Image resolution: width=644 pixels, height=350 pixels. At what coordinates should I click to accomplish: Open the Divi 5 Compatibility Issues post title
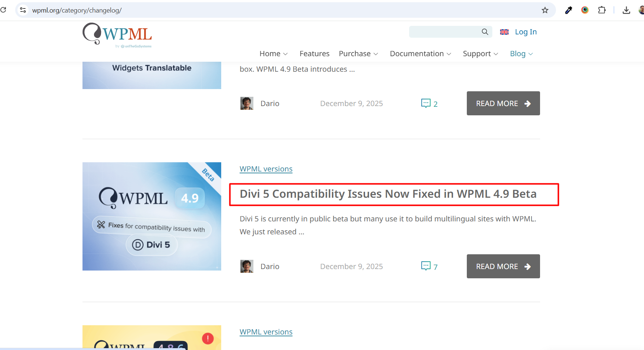click(388, 194)
